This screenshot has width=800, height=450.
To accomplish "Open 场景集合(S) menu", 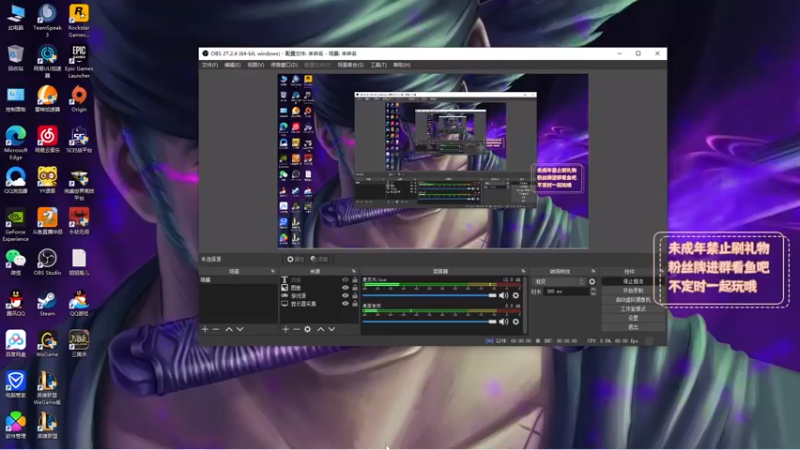I will click(351, 65).
